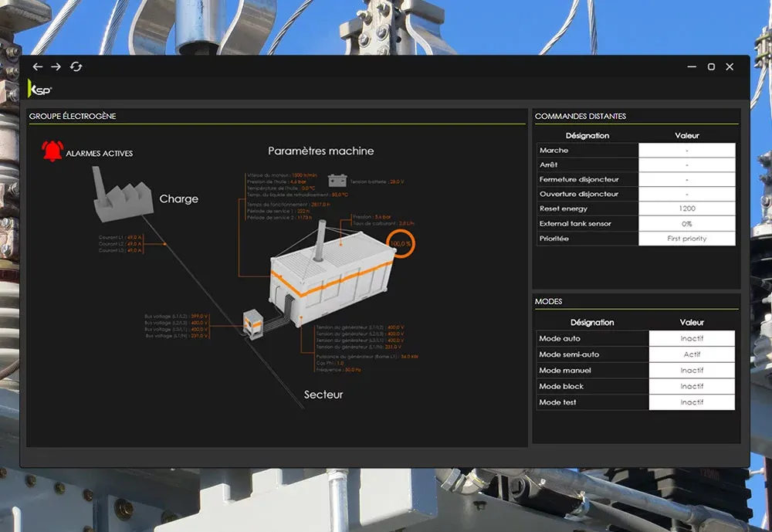The height and width of the screenshot is (532, 772).
Task: Select the COMMANDES DISTANTES panel header
Action: tap(581, 117)
